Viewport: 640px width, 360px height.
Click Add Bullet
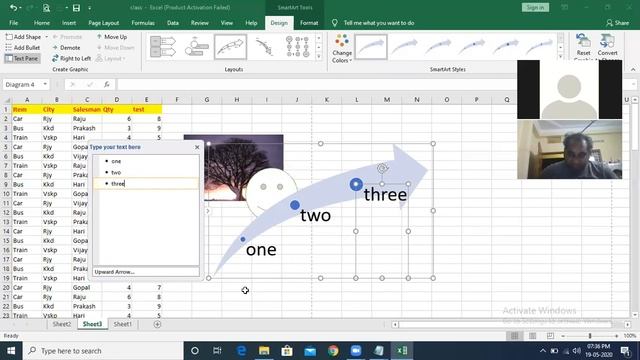pyautogui.click(x=23, y=48)
